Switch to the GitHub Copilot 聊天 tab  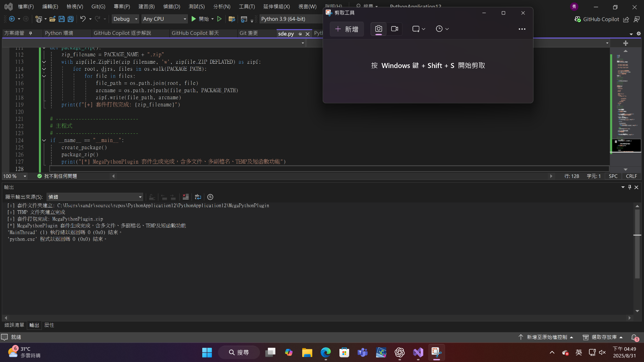(195, 33)
